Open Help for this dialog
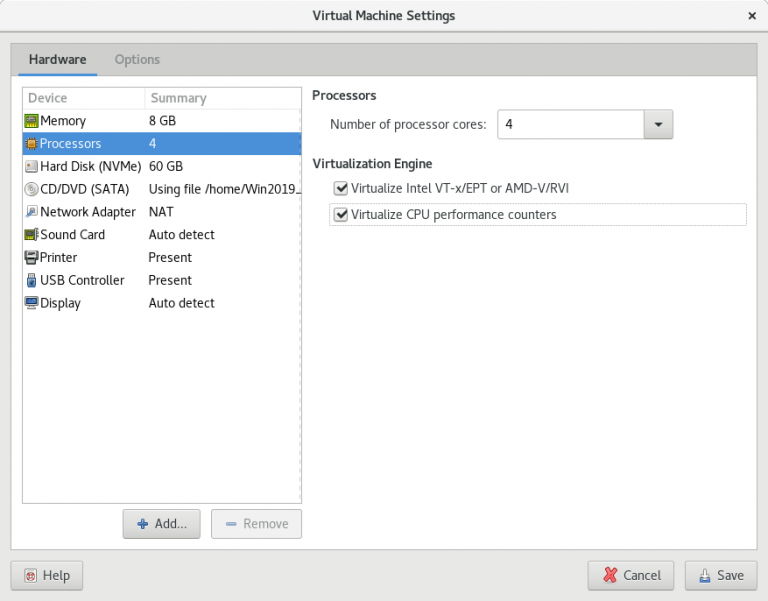The image size is (768, 601). [x=47, y=576]
